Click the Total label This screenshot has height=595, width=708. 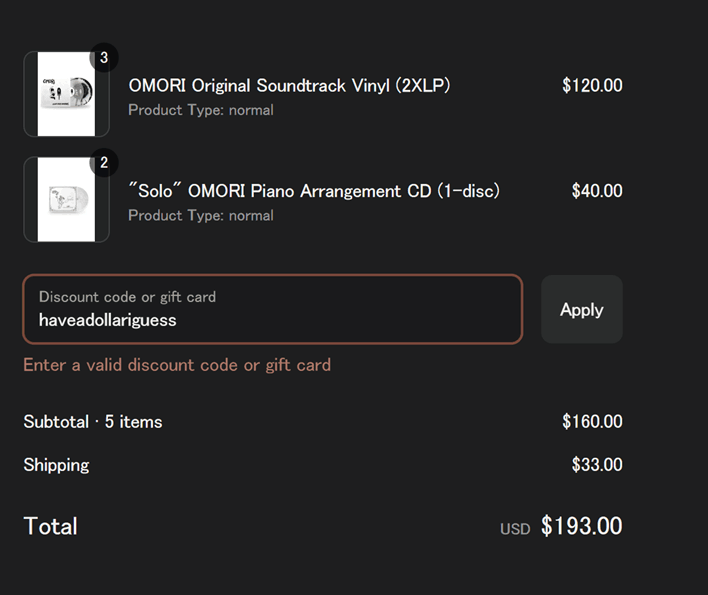(x=50, y=526)
